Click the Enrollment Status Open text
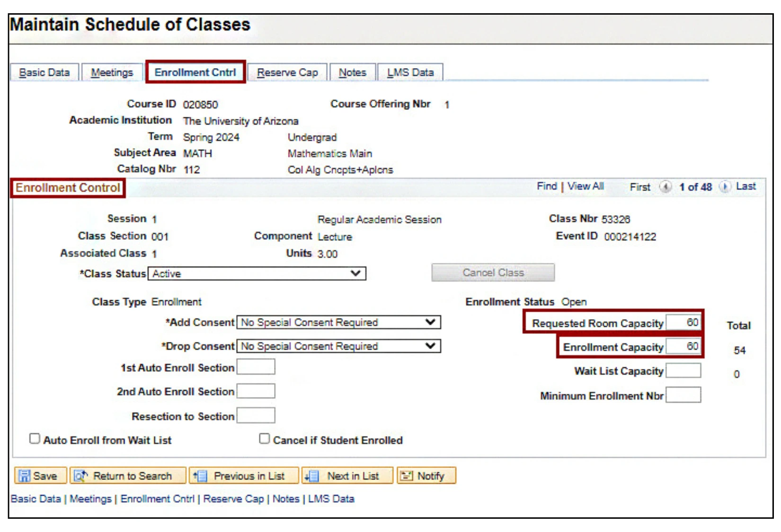The width and height of the screenshot is (781, 532). click(574, 302)
